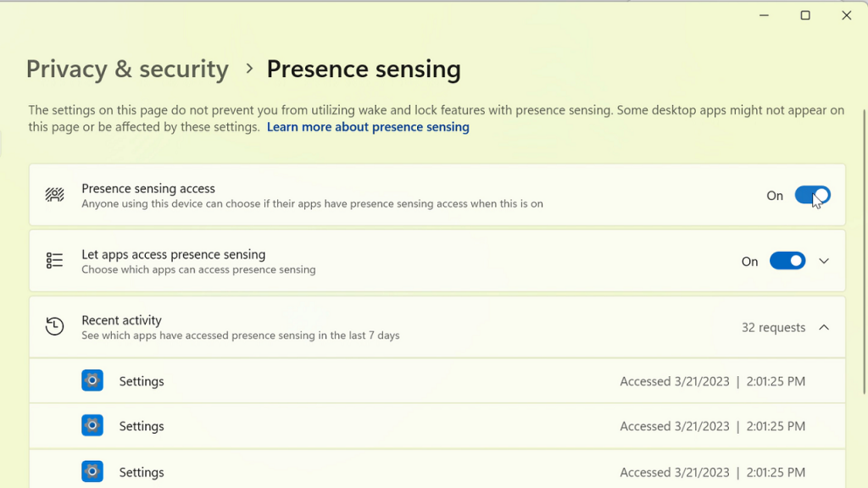
Task: Expand the Let apps access presence sensing section
Action: tap(824, 260)
